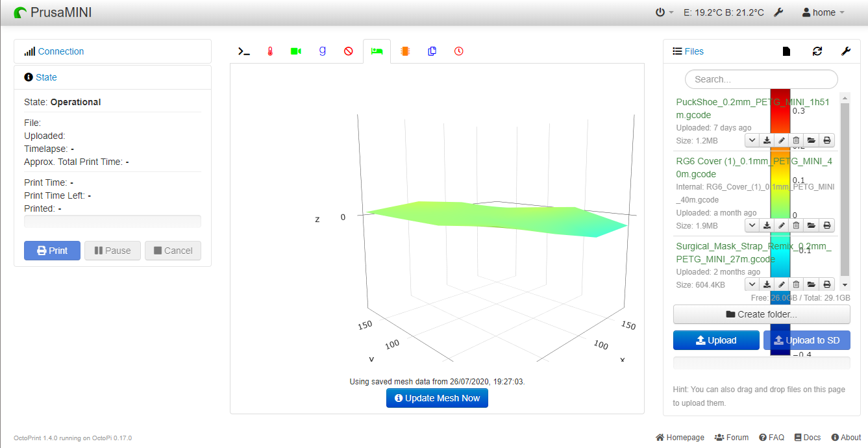
Task: Open the FAQ footer link
Action: (x=772, y=438)
